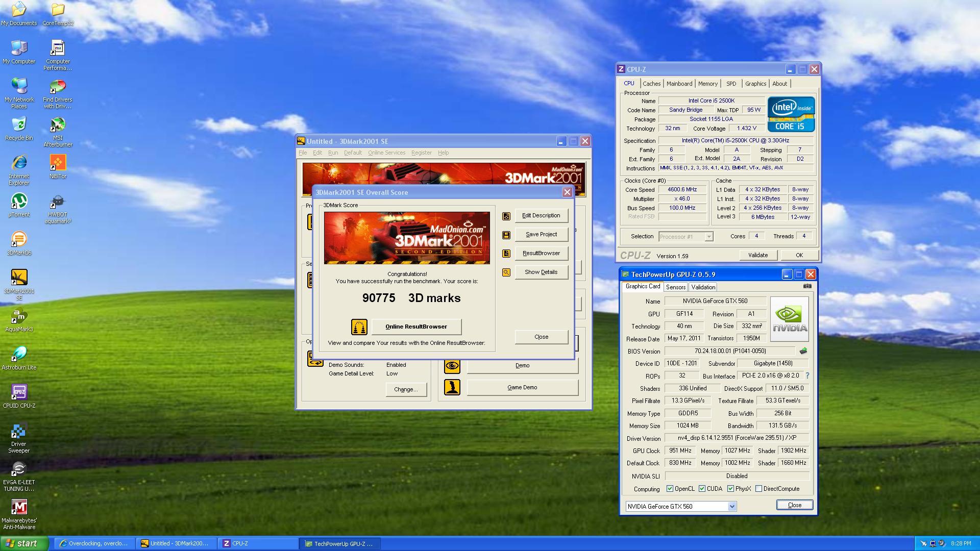Viewport: 980px width, 551px height.
Task: Open Run menu in 3DMark2001
Action: [x=333, y=153]
